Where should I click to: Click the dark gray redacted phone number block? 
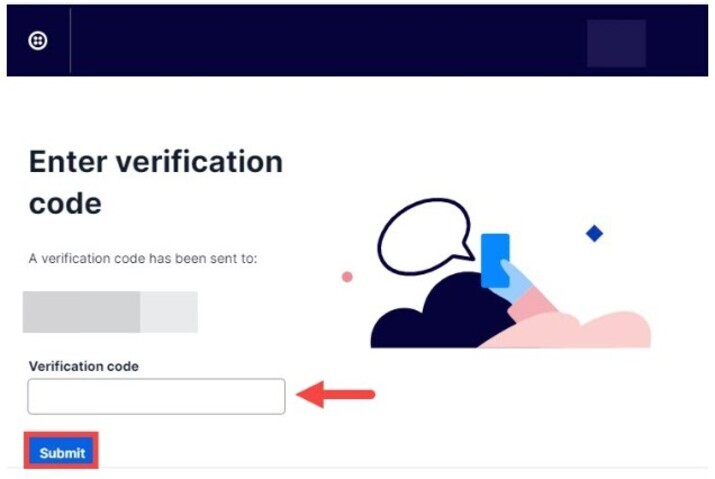pos(81,312)
